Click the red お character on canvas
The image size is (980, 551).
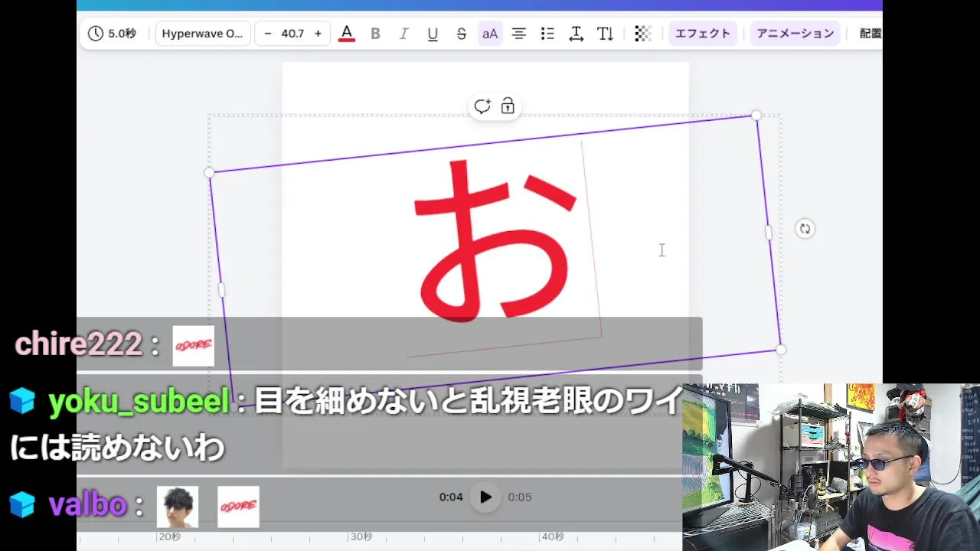coord(496,241)
